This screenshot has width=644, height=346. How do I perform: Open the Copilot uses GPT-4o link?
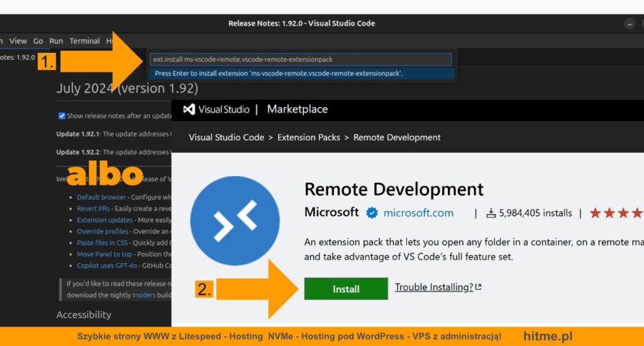pos(107,266)
